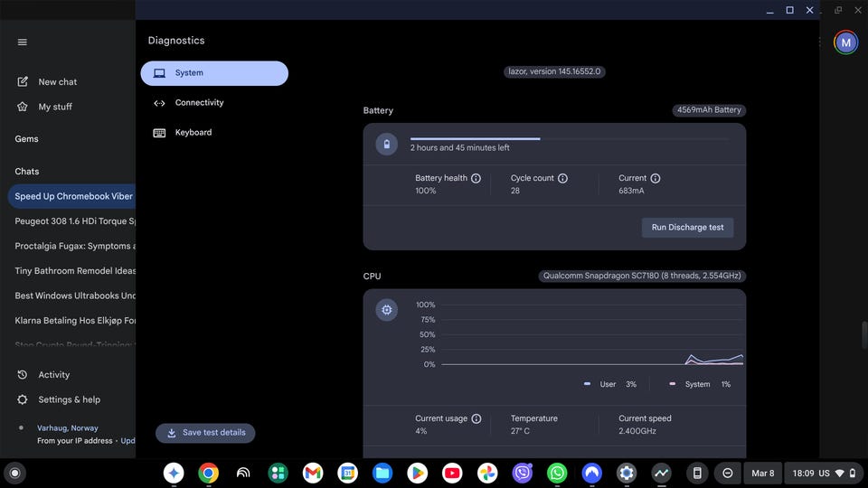Image resolution: width=868 pixels, height=488 pixels.
Task: Open the Mar 8 calendar date button
Action: (762, 473)
